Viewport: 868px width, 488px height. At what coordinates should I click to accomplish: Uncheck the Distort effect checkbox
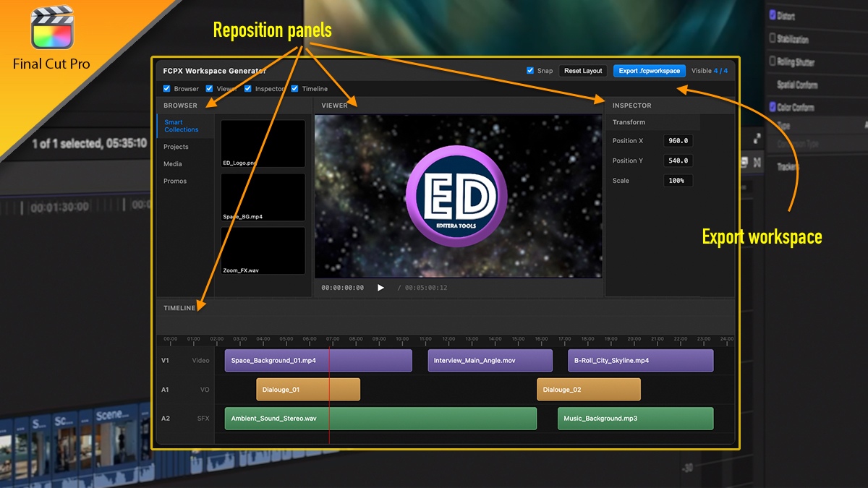tap(772, 14)
